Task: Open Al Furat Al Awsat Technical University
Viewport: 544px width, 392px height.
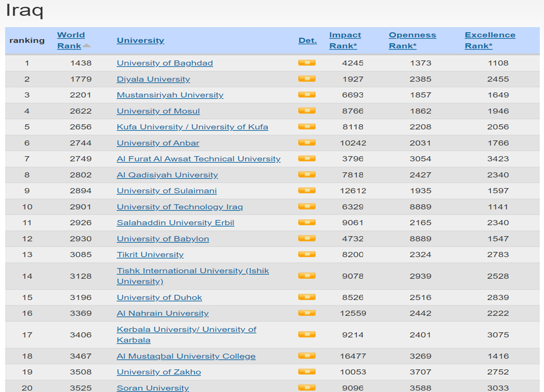Action: [198, 159]
